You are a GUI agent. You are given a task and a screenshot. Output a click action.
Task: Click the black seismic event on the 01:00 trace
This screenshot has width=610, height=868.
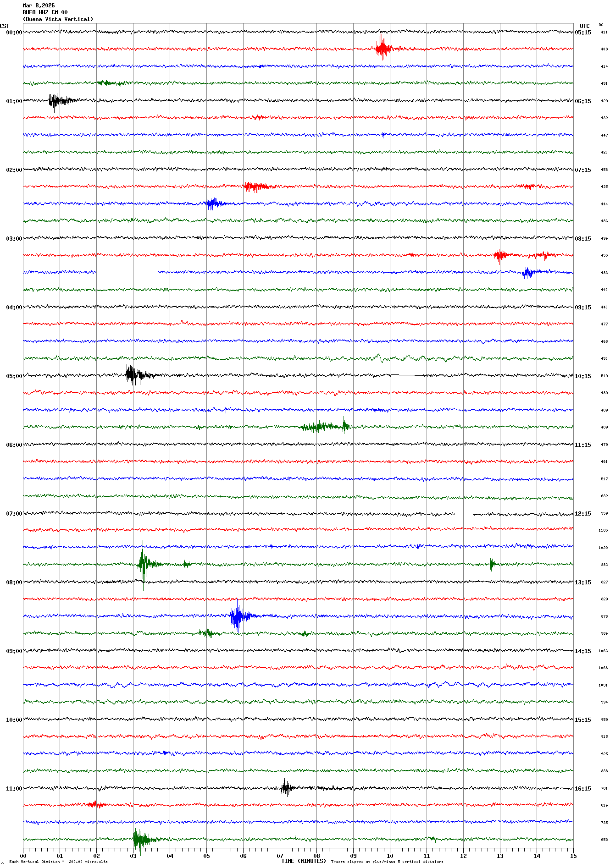pos(56,100)
